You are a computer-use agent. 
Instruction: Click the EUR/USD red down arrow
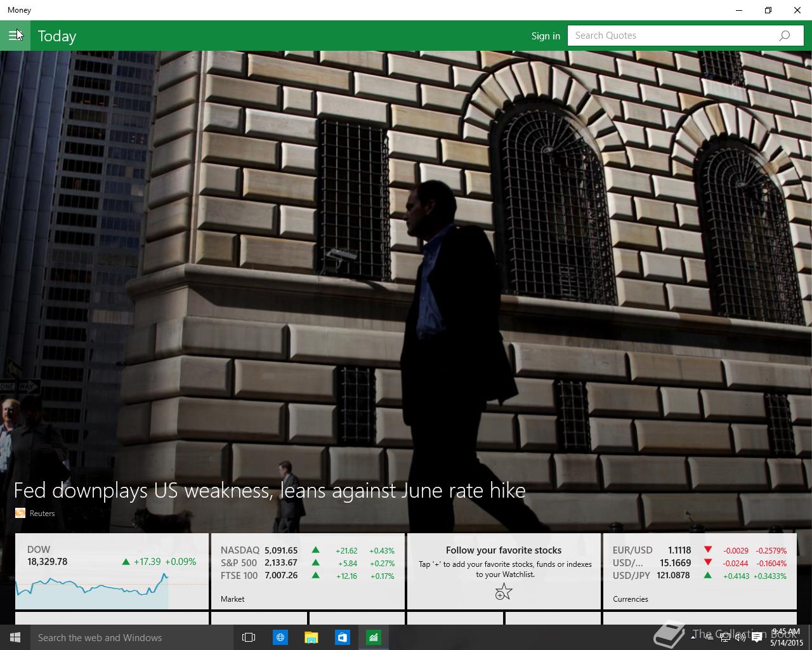(x=708, y=550)
